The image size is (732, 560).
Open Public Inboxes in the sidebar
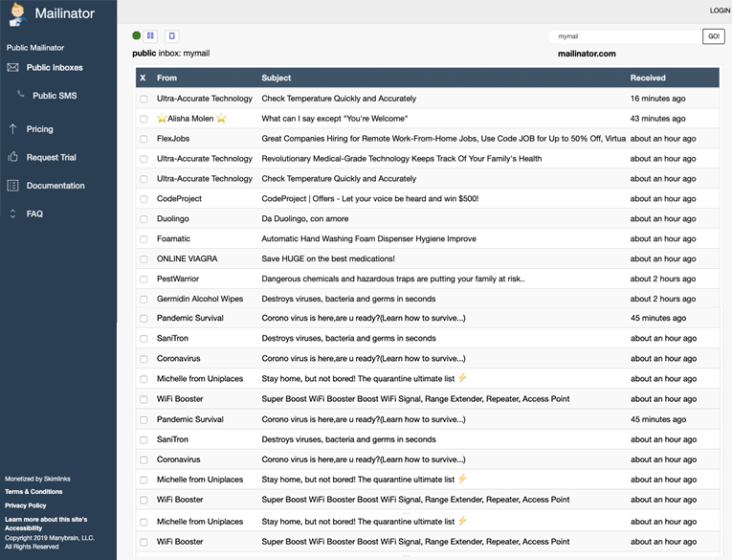55,68
